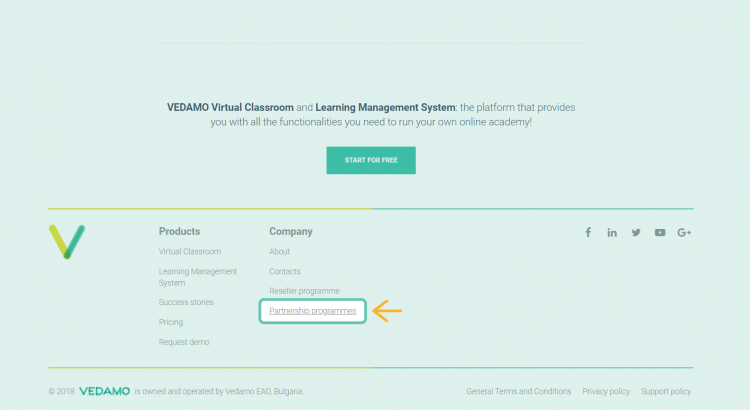750x410 pixels.
Task: Click the 'VEDAMO Virtual Classroom' bold text
Action: (x=230, y=108)
